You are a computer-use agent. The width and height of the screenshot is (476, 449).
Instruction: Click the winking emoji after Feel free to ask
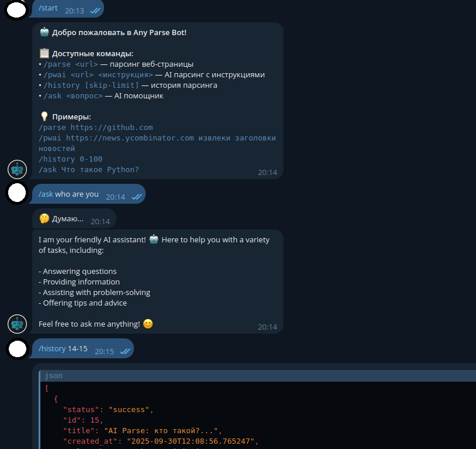coord(147,323)
